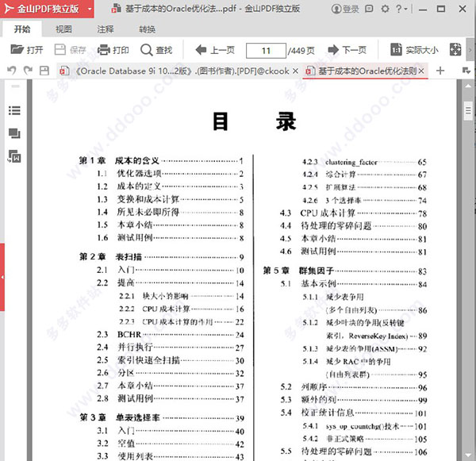Go to previous page with 上一页
This screenshot has height=461, width=476.
click(215, 50)
